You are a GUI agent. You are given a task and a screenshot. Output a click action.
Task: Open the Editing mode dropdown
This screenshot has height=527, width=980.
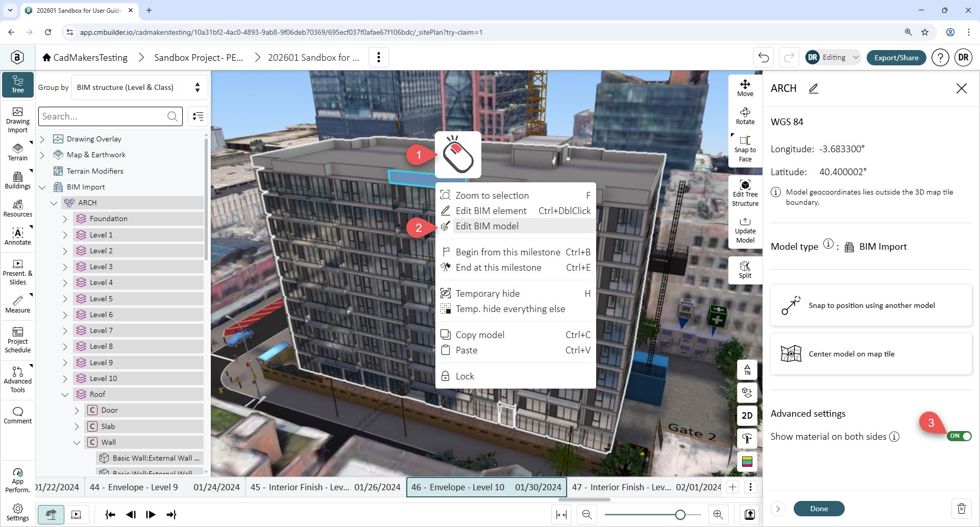pyautogui.click(x=833, y=57)
